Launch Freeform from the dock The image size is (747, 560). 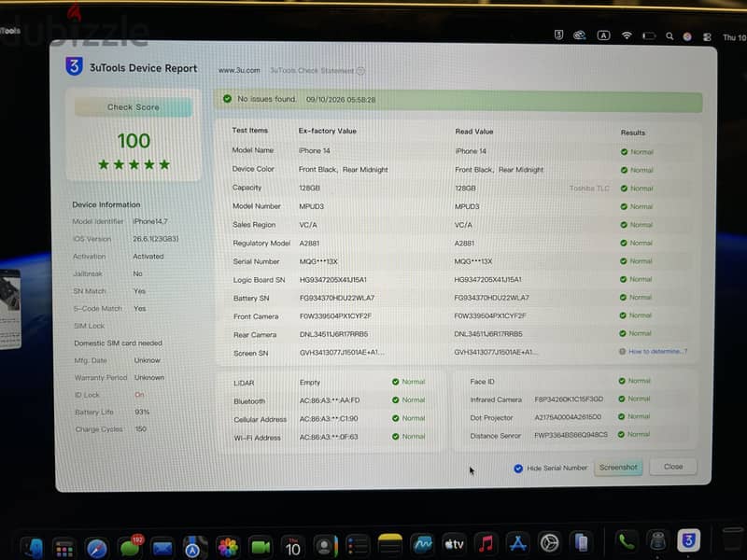tap(422, 544)
